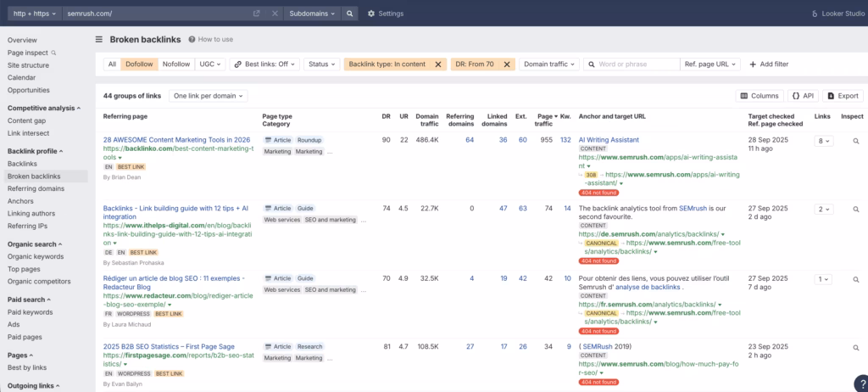Expand the backlinko.com referring URL caret
The height and width of the screenshot is (392, 868).
coord(120,158)
